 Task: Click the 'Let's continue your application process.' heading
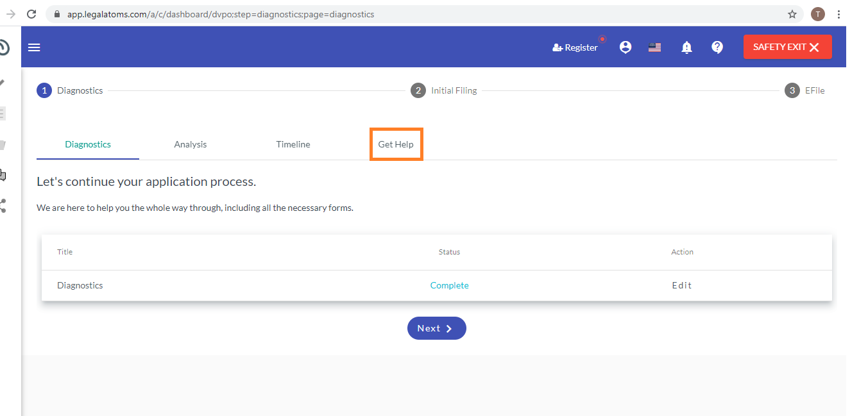(146, 181)
